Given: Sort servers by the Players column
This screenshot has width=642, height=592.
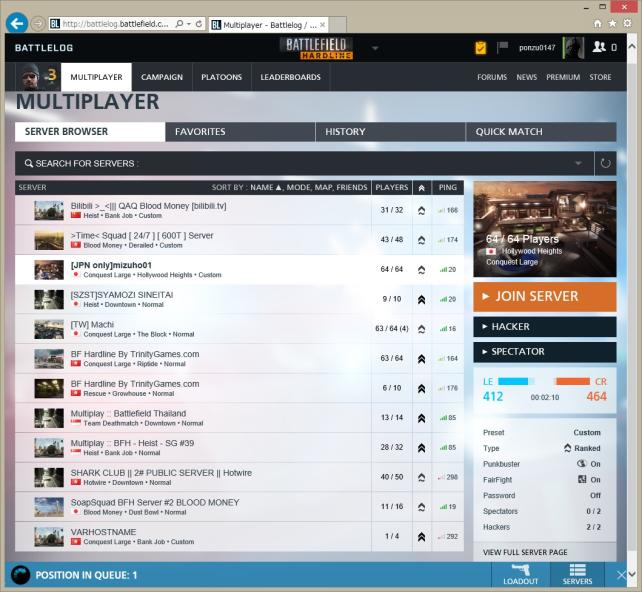Looking at the screenshot, I should click(x=391, y=188).
